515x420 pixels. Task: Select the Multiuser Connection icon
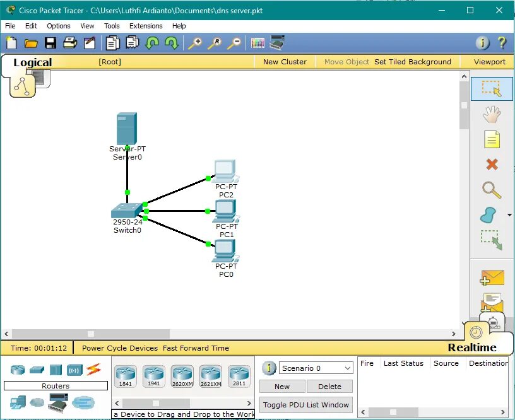(x=83, y=402)
